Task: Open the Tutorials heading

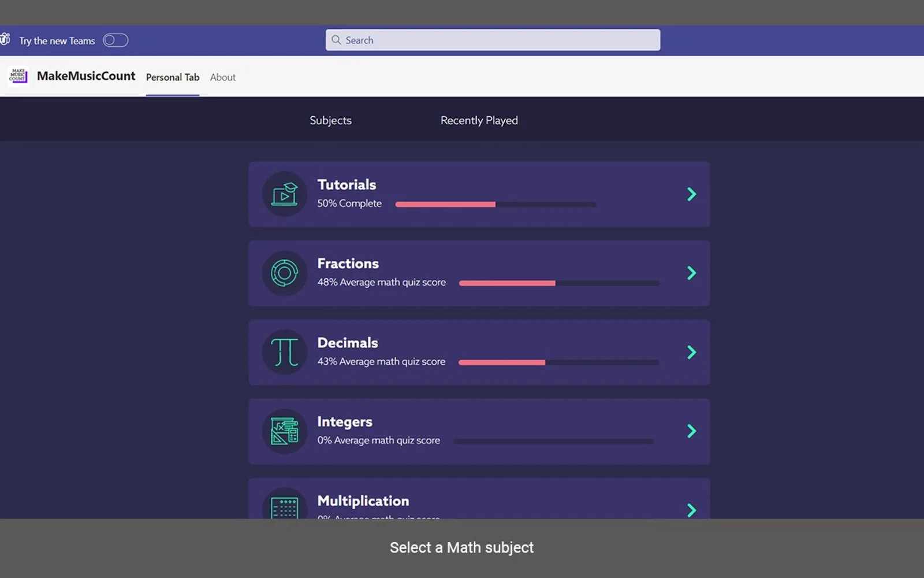Action: tap(346, 184)
